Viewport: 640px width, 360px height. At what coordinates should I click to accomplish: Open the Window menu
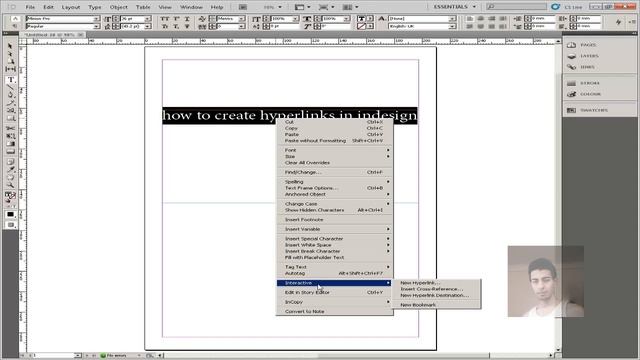(x=191, y=7)
